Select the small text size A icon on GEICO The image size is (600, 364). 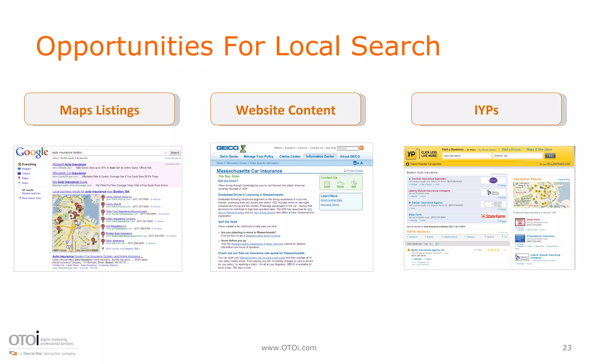[x=355, y=163]
